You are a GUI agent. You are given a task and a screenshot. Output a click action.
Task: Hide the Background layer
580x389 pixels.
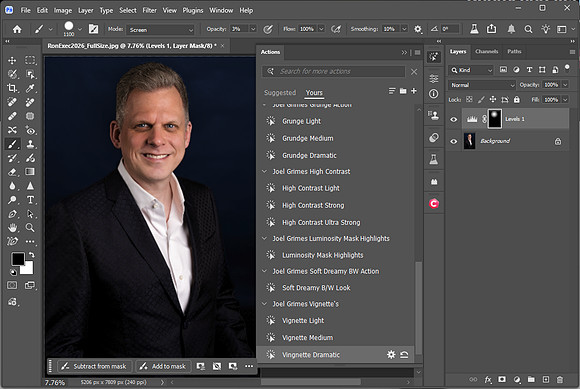click(x=453, y=141)
